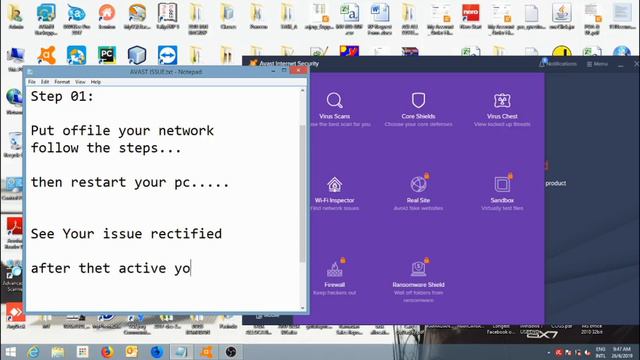Open Avast Notifications

558,64
